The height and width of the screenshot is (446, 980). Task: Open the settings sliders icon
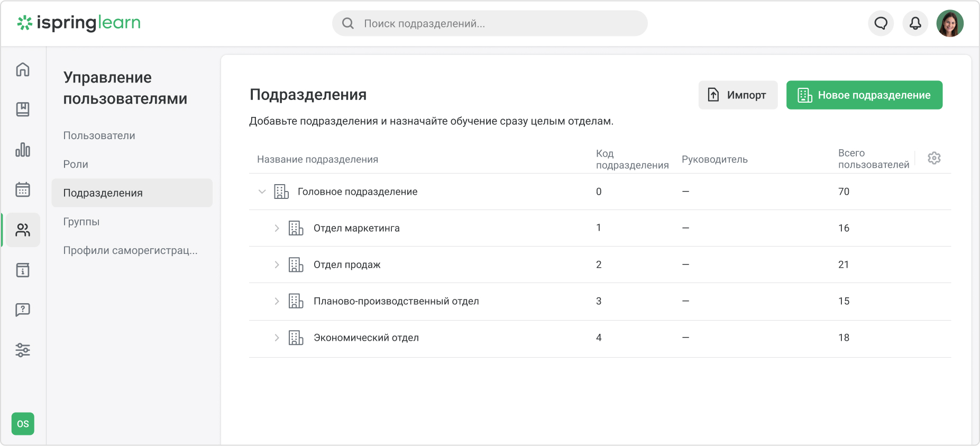point(23,350)
